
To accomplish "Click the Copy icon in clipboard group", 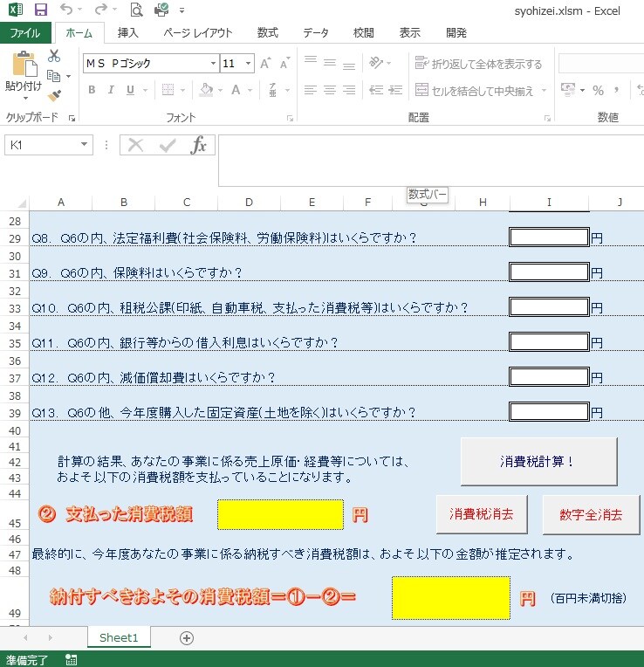I will [53, 76].
